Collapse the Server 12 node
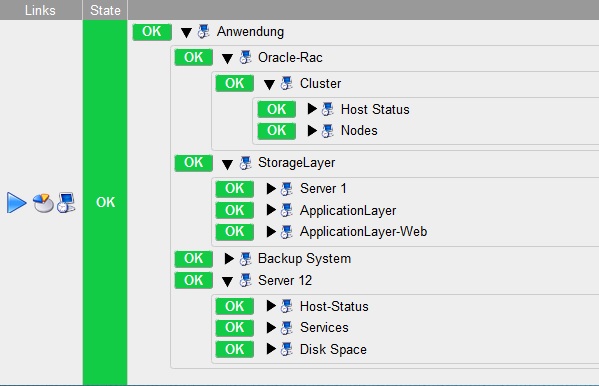 (x=227, y=282)
